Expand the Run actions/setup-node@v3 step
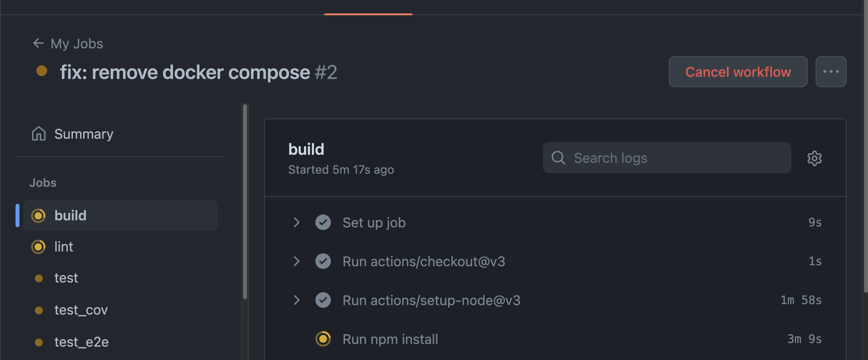 [x=297, y=300]
